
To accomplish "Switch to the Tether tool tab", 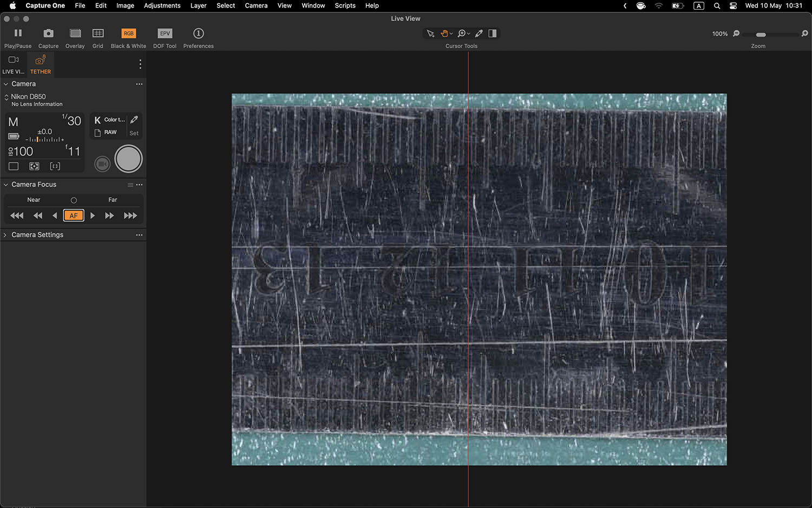I will (41, 64).
